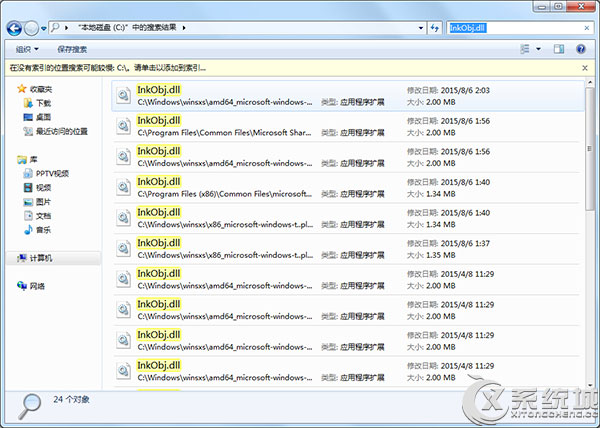Click the scroll up arrow of results list

tap(590, 82)
